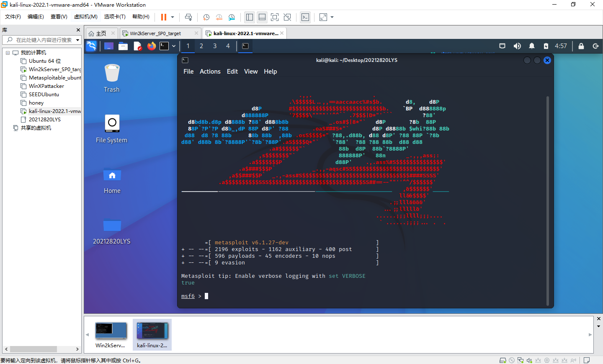The height and width of the screenshot is (364, 603).
Task: Switch to workspace 4 in Kali panel
Action: 228,46
